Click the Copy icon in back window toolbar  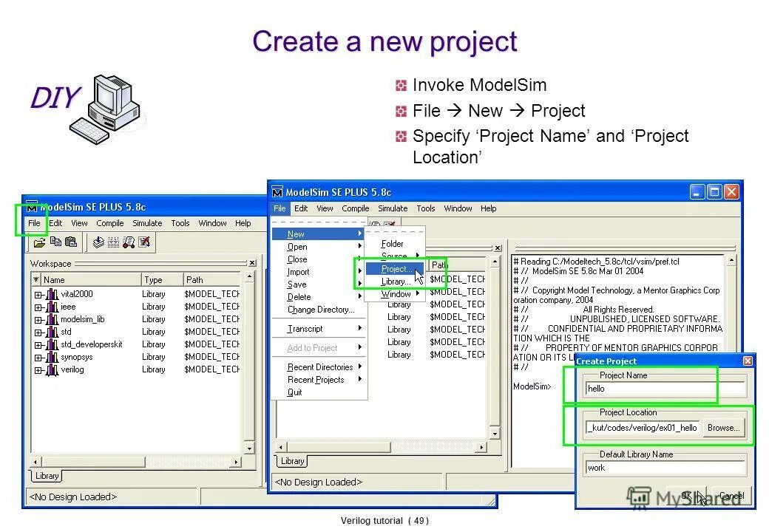[56, 242]
